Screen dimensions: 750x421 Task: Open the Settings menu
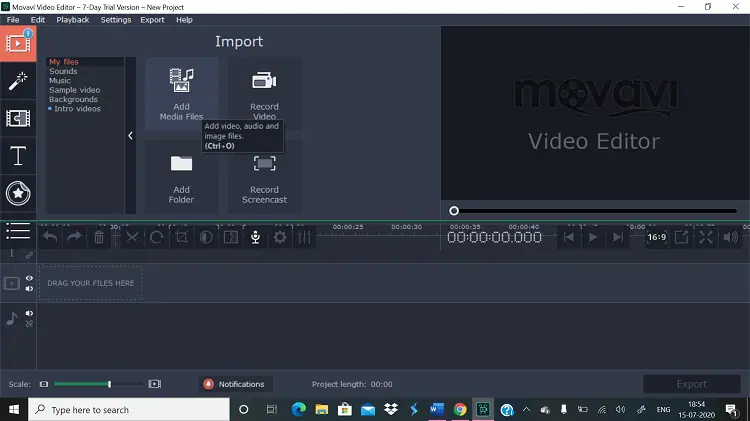[116, 20]
